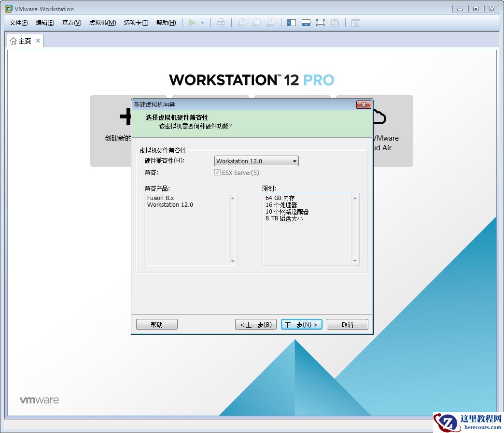Open the snapshot manager
Viewport: 504px width, 433px height.
[271, 22]
